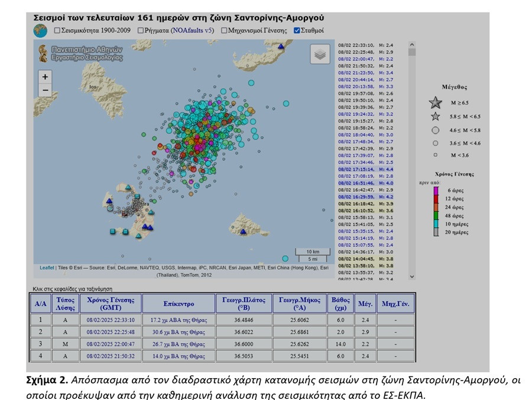
Task: Zoom out the map with minus button
Action: tap(45, 91)
